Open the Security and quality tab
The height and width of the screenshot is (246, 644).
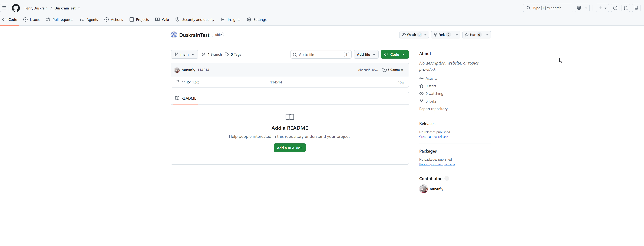tap(195, 19)
